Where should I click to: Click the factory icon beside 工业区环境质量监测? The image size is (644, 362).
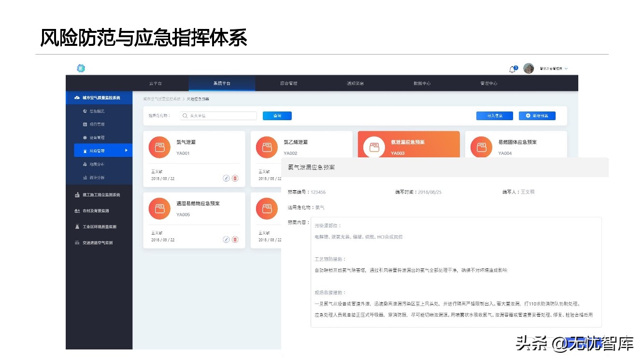click(77, 227)
